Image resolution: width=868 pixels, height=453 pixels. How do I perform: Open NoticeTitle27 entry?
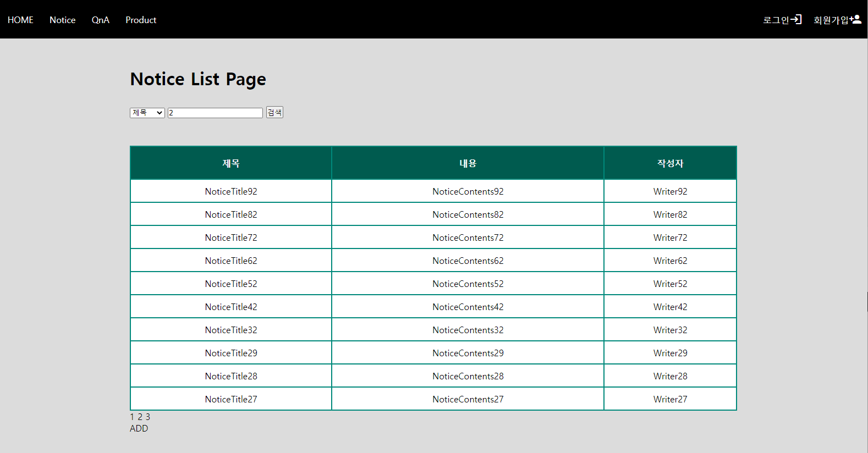[231, 399]
